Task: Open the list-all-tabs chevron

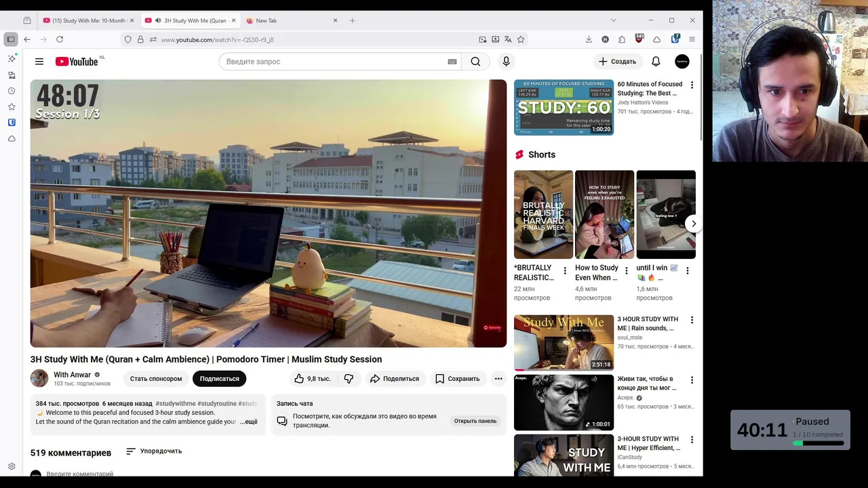Action: (613, 20)
